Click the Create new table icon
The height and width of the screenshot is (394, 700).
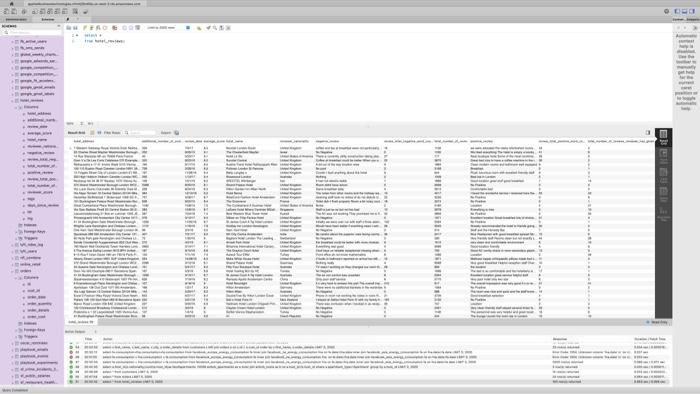42,12
